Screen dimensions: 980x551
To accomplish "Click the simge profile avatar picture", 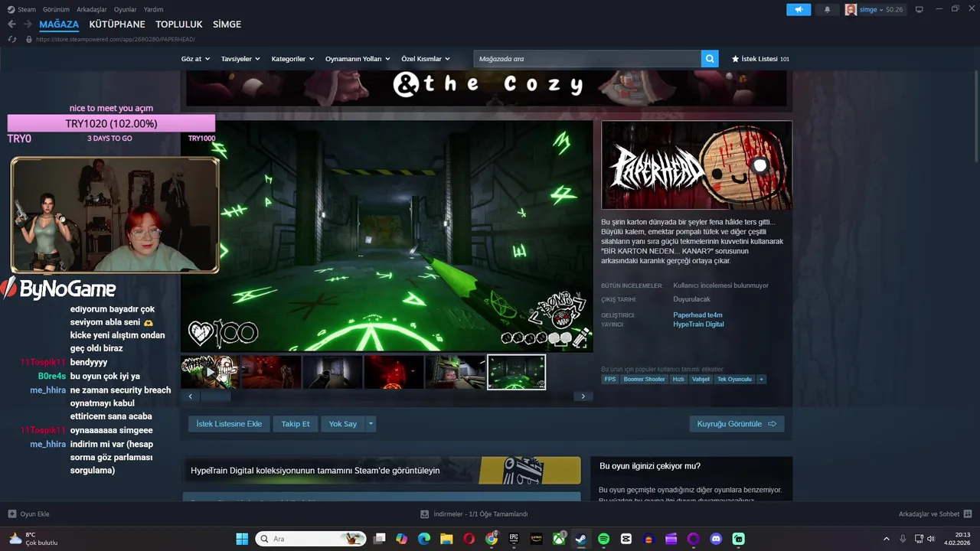I will [x=851, y=9].
